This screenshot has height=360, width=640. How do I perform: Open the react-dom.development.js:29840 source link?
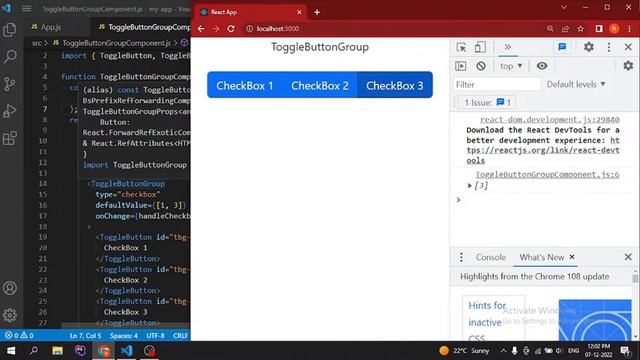coord(550,120)
